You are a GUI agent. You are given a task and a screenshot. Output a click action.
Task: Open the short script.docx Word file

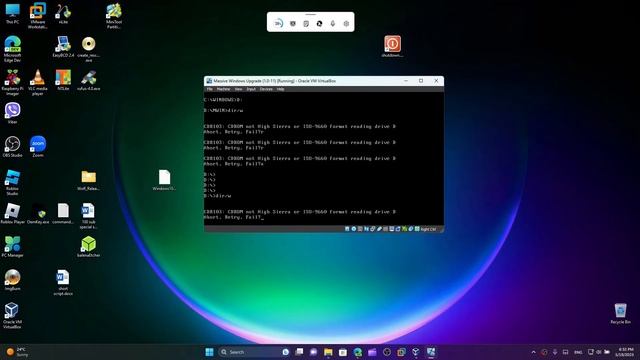tap(63, 283)
